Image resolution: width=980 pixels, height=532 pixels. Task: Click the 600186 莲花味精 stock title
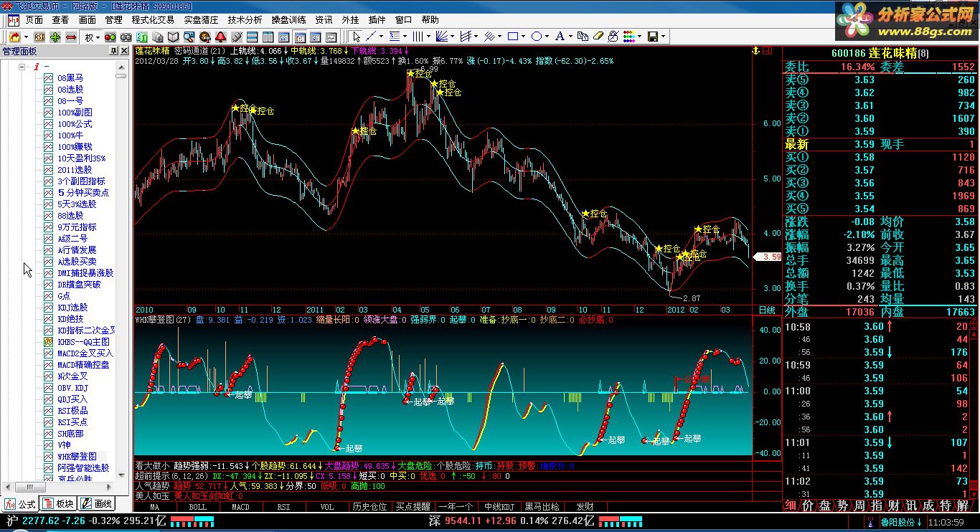pyautogui.click(x=880, y=53)
